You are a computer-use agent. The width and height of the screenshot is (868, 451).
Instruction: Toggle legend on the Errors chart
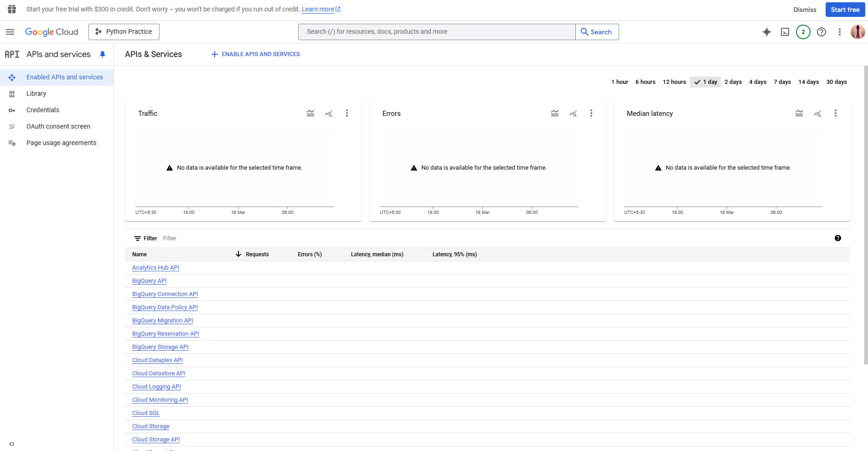click(555, 113)
